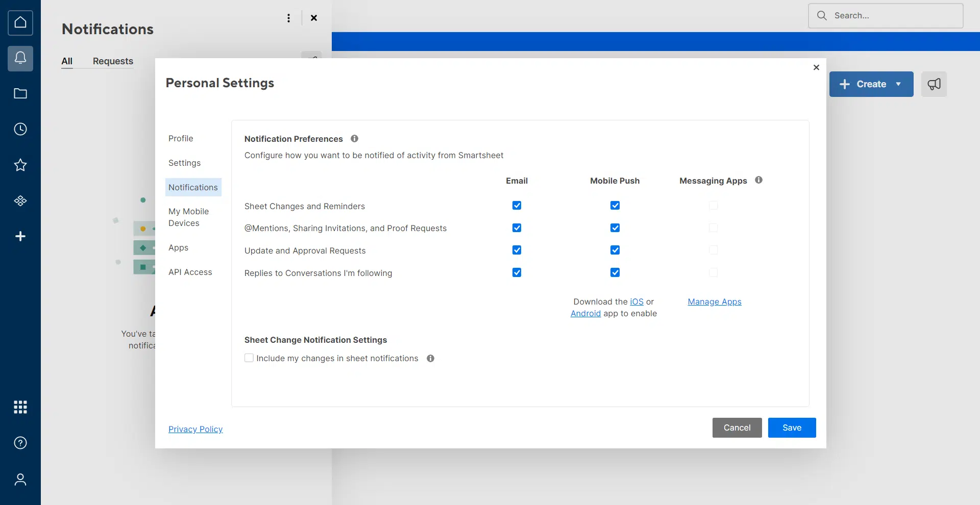Viewport: 980px width, 505px height.
Task: Select the Notifications settings section
Action: [193, 187]
